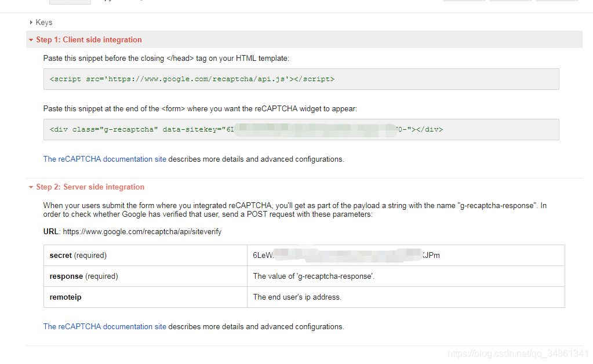Select the g-recaptcha div snippet box

point(301,129)
